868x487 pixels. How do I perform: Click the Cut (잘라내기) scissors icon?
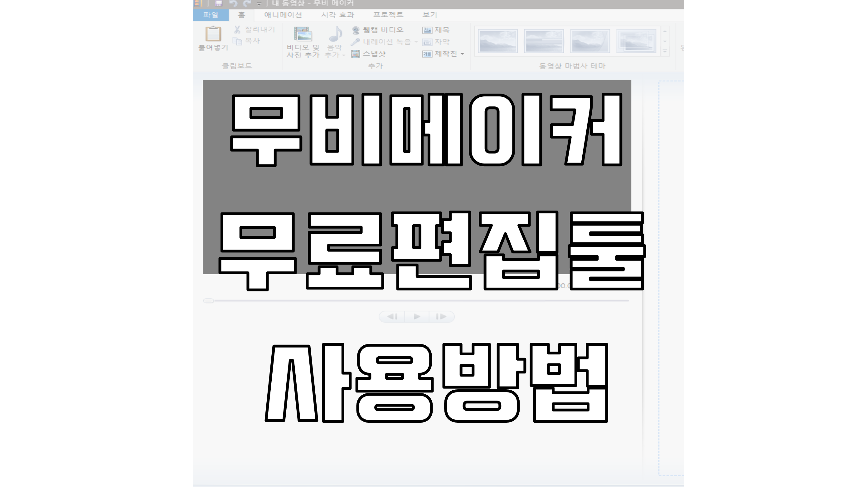pos(237,30)
